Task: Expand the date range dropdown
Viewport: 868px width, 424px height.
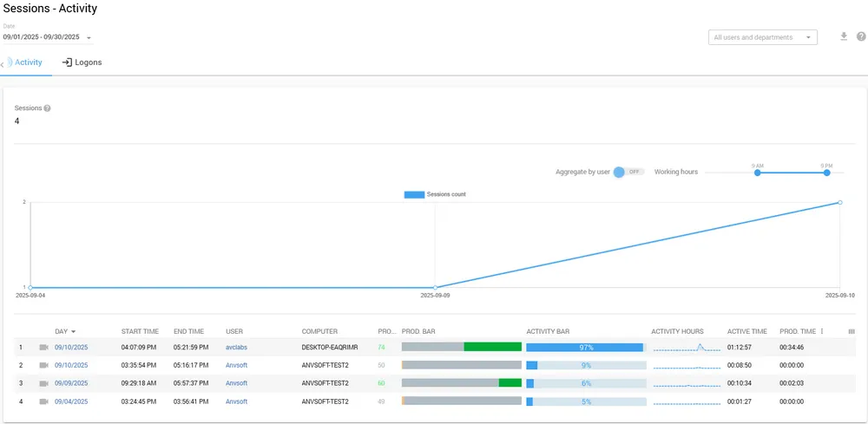Action: pyautogui.click(x=89, y=38)
